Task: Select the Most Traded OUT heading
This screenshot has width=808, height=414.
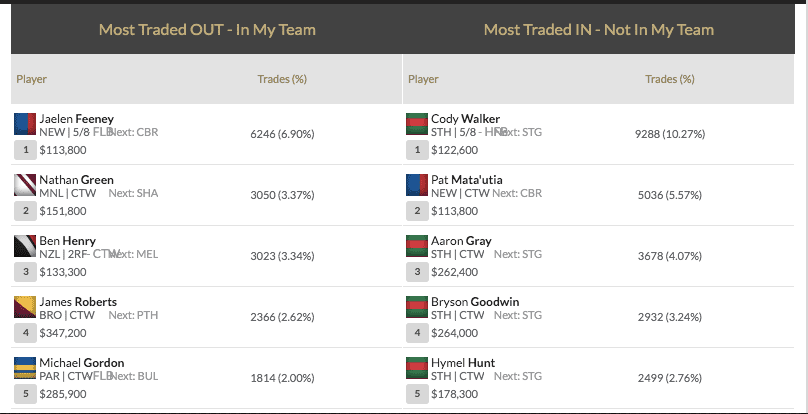Action: (x=207, y=29)
